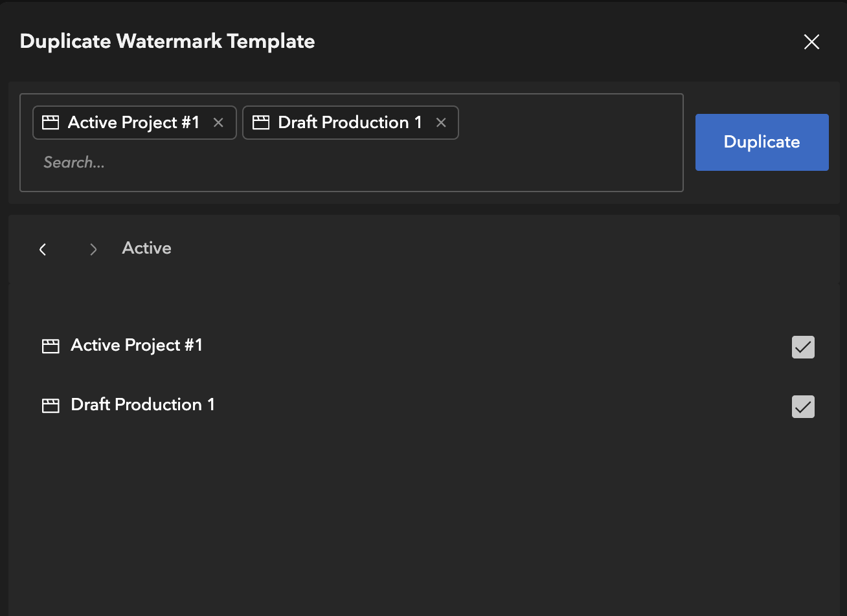Screen dimensions: 847x616
Task: Click clapperboard icon in Active Project #1 chip
Action: coord(51,123)
